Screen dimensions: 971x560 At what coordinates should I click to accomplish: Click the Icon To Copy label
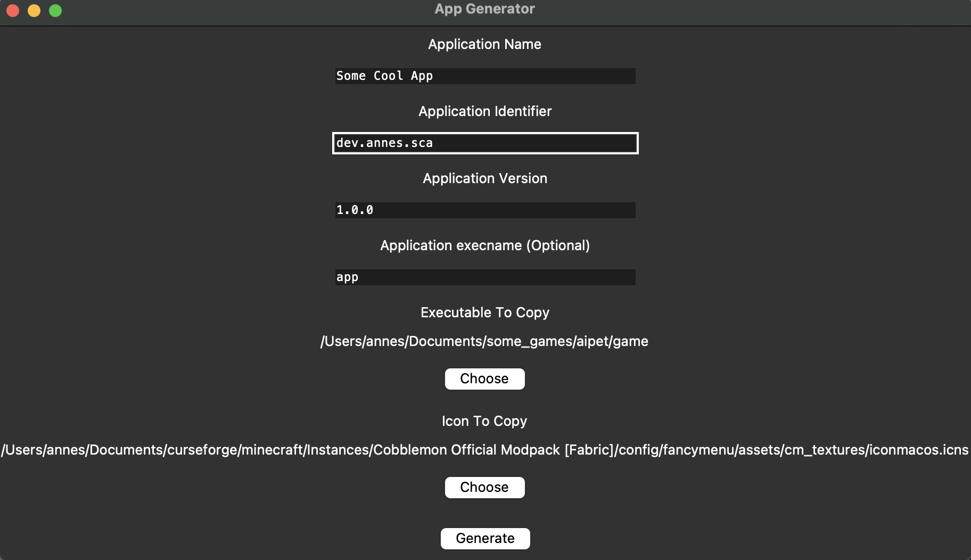(484, 421)
